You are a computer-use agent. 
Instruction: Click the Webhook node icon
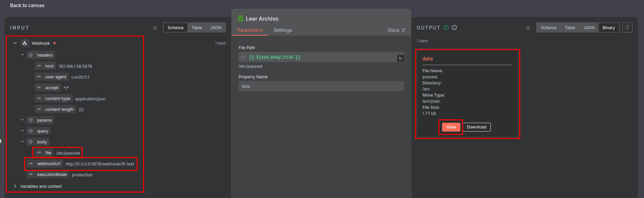click(x=25, y=43)
